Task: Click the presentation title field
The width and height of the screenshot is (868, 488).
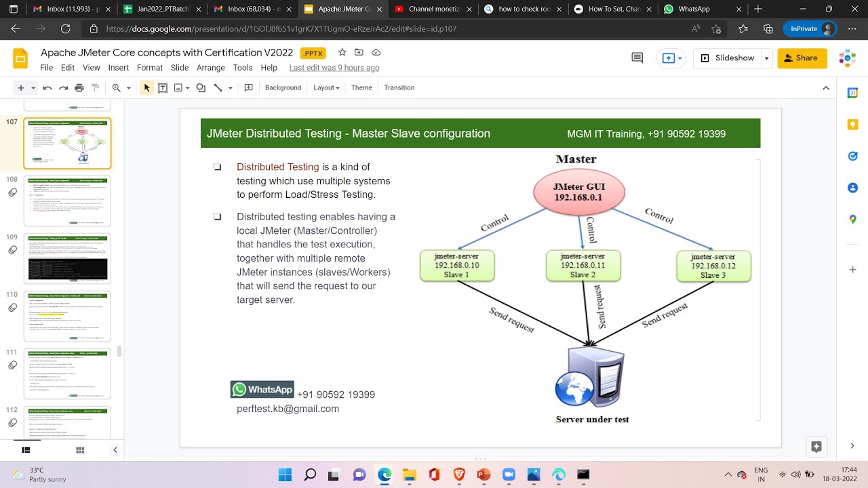Action: pyautogui.click(x=167, y=53)
